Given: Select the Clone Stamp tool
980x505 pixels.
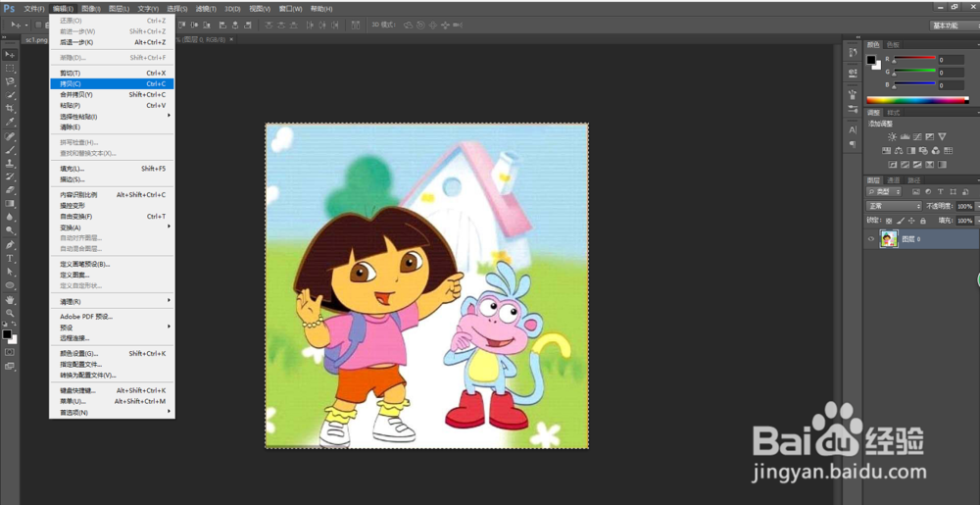Looking at the screenshot, I should click(x=10, y=163).
